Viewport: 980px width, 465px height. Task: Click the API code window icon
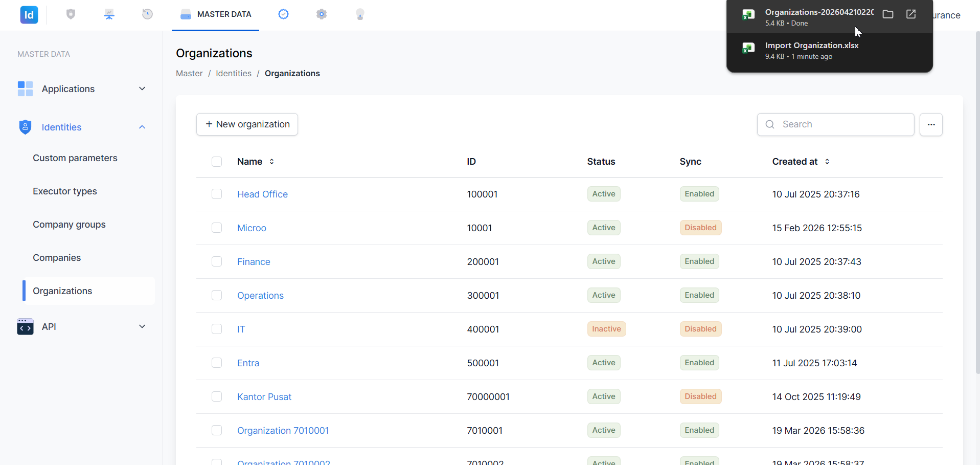(25, 326)
